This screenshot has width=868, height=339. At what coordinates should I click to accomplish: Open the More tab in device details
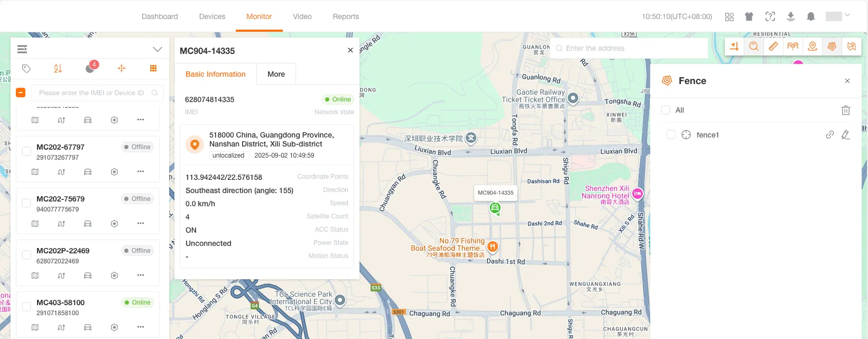click(276, 74)
